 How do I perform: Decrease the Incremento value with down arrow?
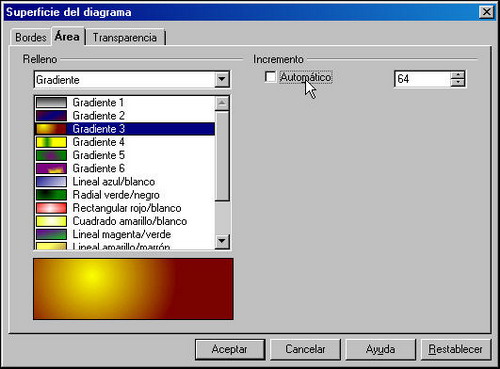click(458, 83)
